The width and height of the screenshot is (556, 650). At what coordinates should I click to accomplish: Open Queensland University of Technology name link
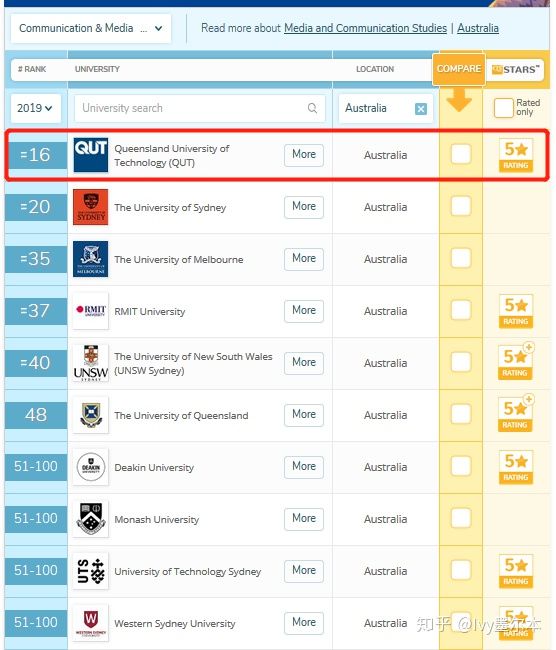pos(172,155)
